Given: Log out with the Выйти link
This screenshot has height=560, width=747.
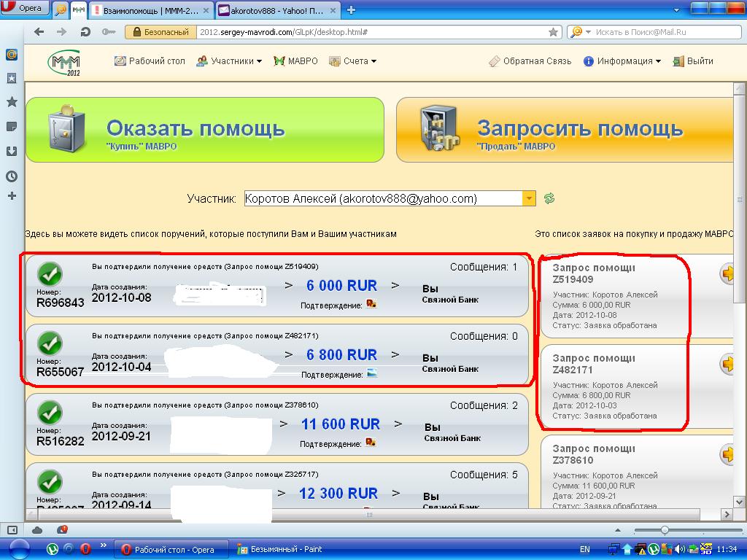Looking at the screenshot, I should 693,61.
